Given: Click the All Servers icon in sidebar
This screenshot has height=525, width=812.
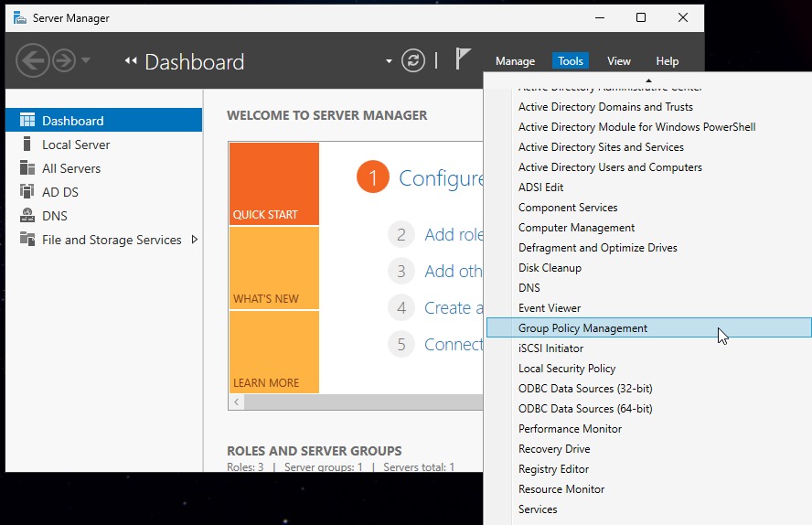Looking at the screenshot, I should 27,167.
